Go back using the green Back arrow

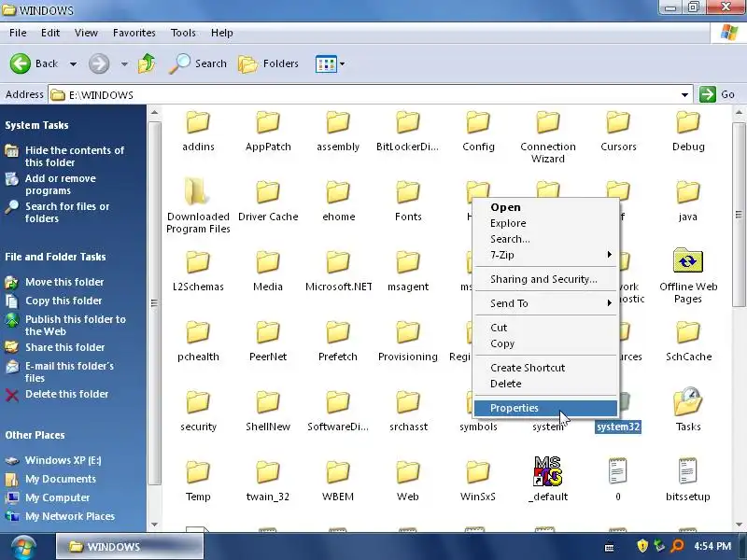pyautogui.click(x=20, y=63)
